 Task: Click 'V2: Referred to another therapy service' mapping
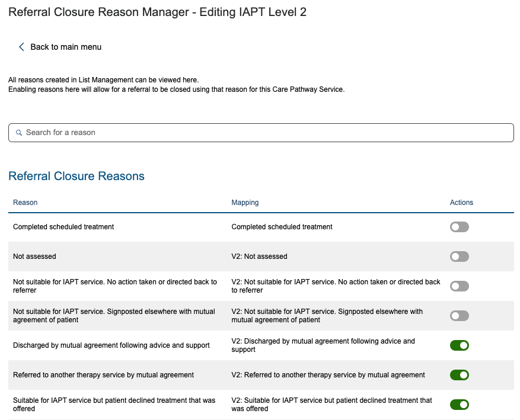328,375
